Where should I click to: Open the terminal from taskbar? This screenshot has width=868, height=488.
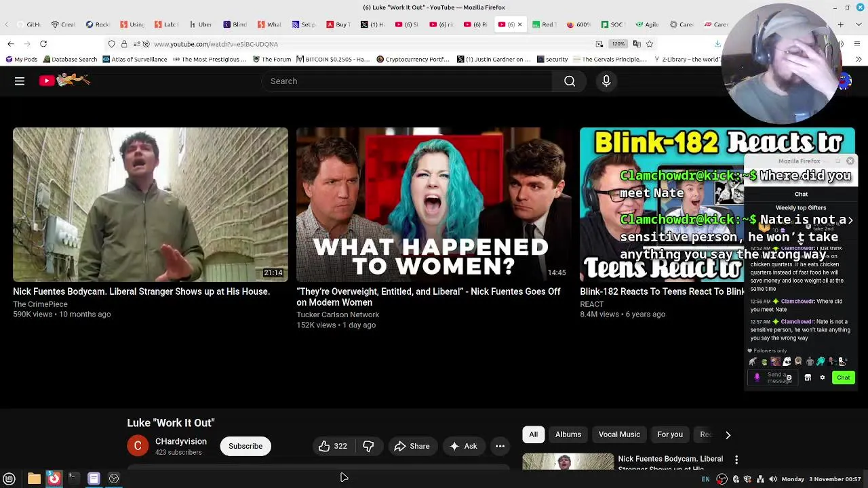73,479
